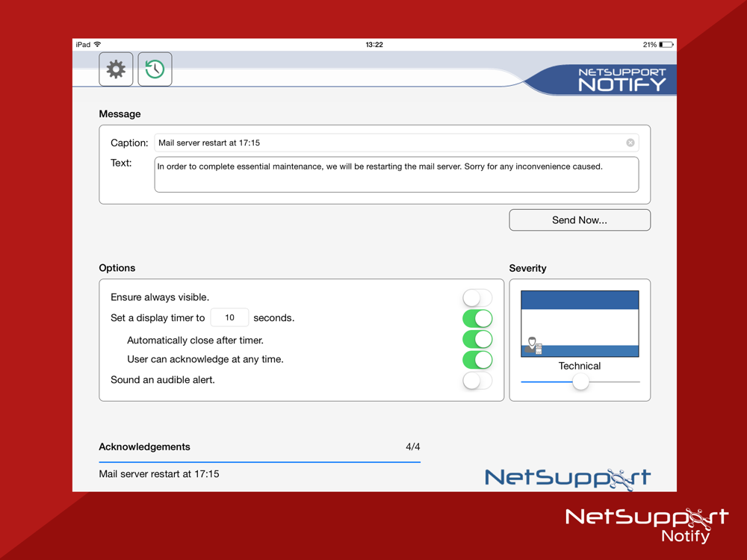Click the iPad Wi-Fi status icon

97,44
